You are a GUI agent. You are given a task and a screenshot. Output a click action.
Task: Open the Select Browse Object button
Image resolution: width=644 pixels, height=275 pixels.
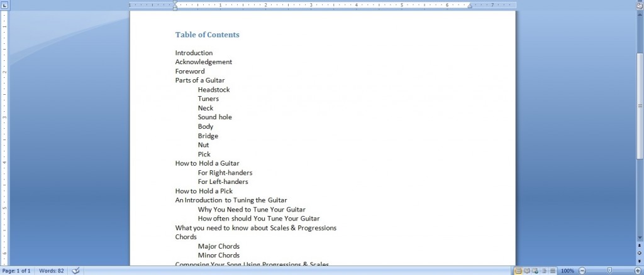[x=640, y=253]
